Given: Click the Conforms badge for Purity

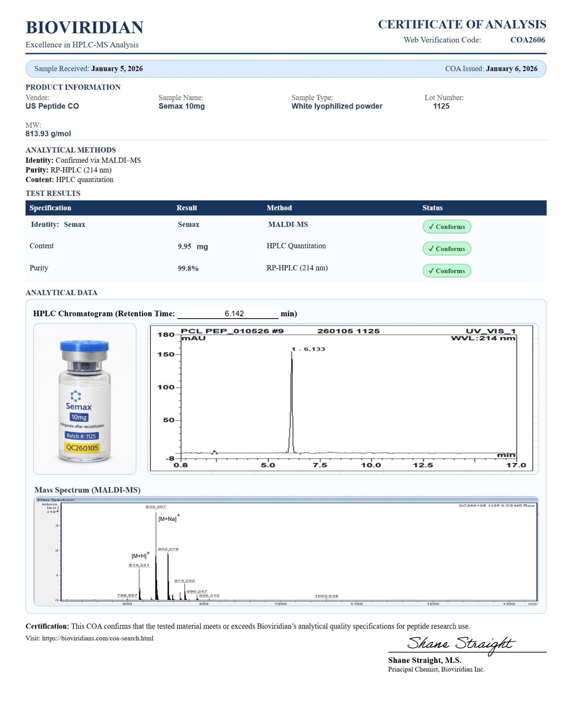Looking at the screenshot, I should click(x=446, y=271).
